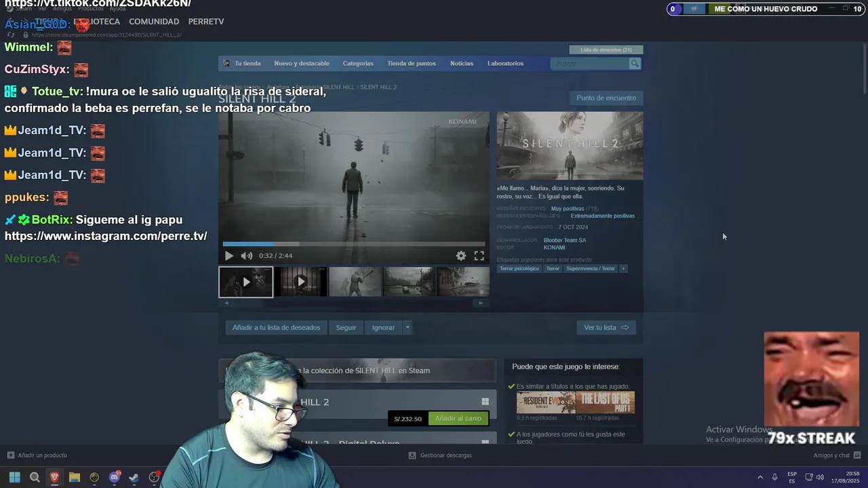Open the Windows Start menu
The width and height of the screenshot is (868, 488).
pos(14,477)
